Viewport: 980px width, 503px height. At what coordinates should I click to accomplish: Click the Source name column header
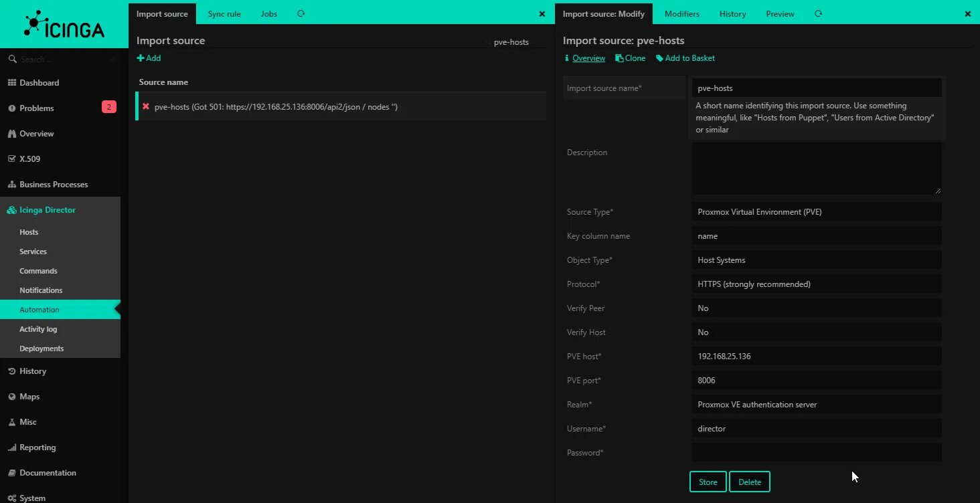[163, 82]
